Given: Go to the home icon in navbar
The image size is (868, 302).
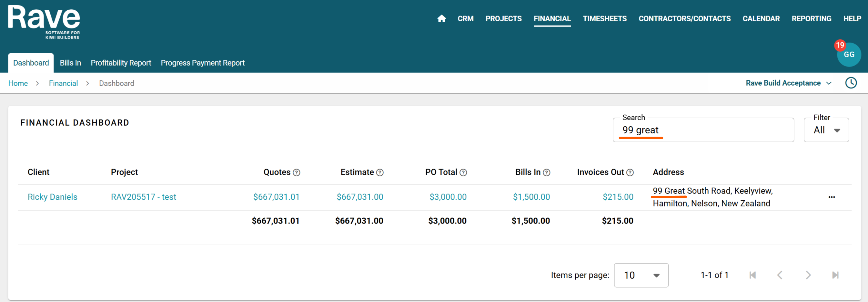Looking at the screenshot, I should [x=441, y=18].
